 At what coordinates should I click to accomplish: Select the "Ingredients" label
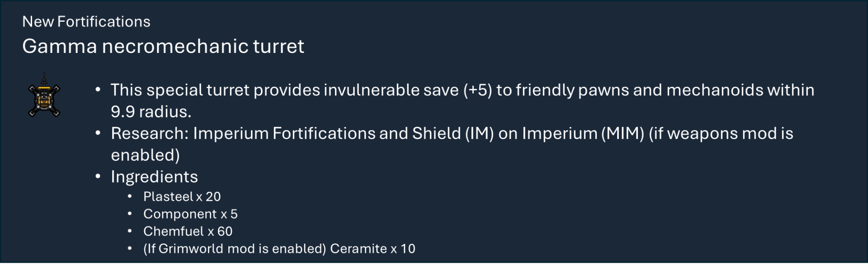coord(154,177)
